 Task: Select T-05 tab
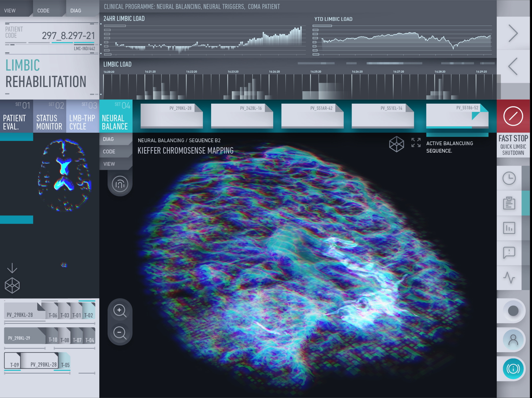tap(64, 361)
